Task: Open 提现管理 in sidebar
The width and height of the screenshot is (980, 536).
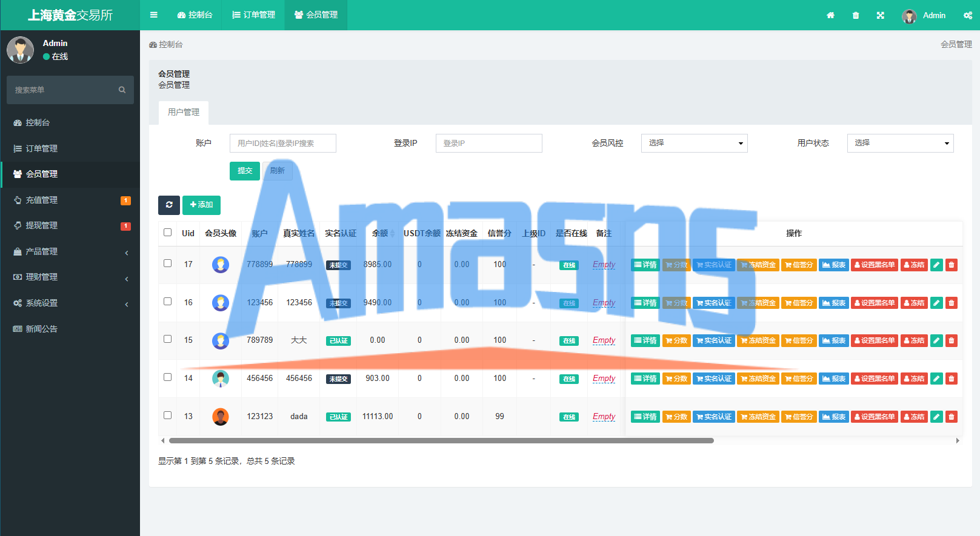Action: tap(70, 225)
